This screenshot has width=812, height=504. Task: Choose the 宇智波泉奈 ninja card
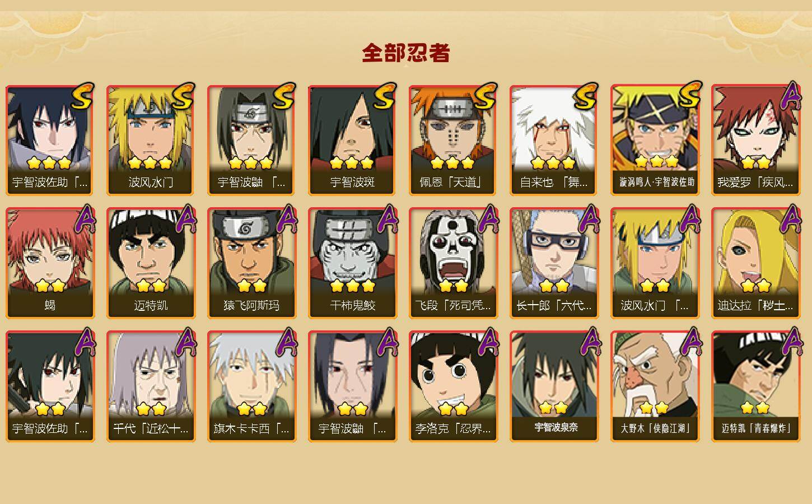point(554,386)
